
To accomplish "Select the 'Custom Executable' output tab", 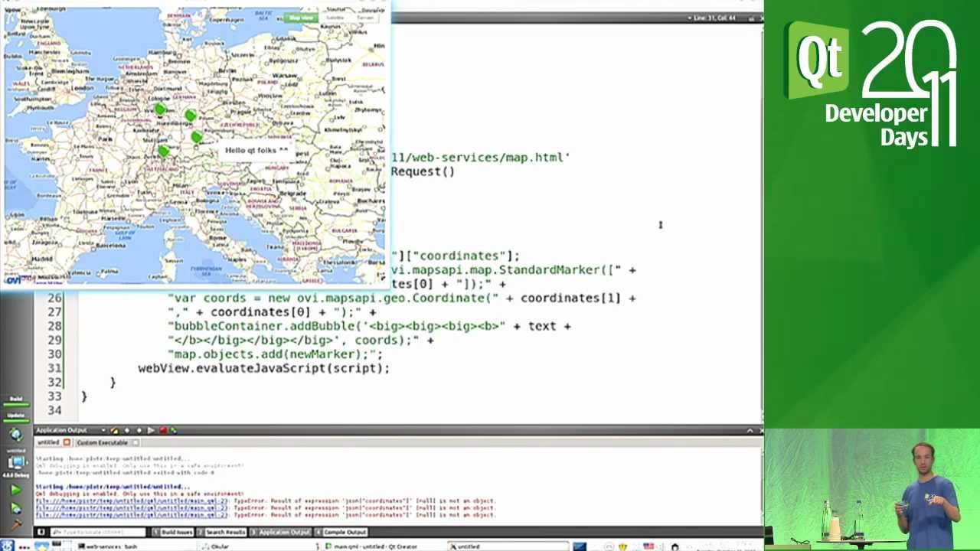I will click(x=102, y=442).
